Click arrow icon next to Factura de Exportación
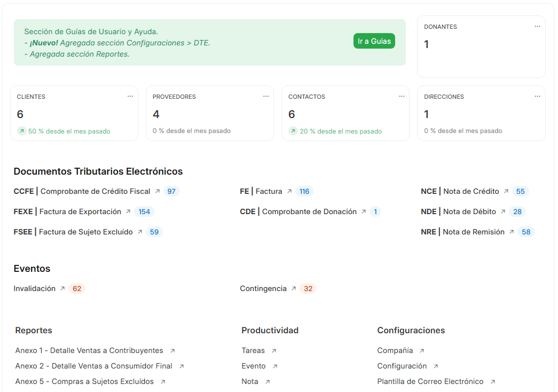 pos(128,211)
